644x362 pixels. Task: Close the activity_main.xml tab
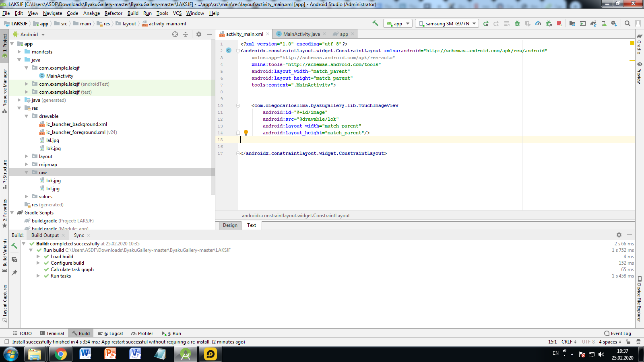pos(268,34)
